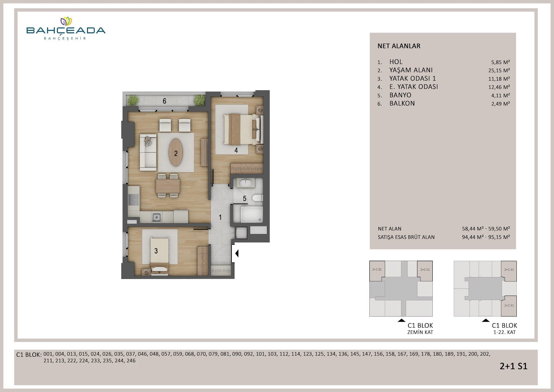
Task: Select the 94,44 M² - 95,15 M² gross value
Action: coord(486,237)
